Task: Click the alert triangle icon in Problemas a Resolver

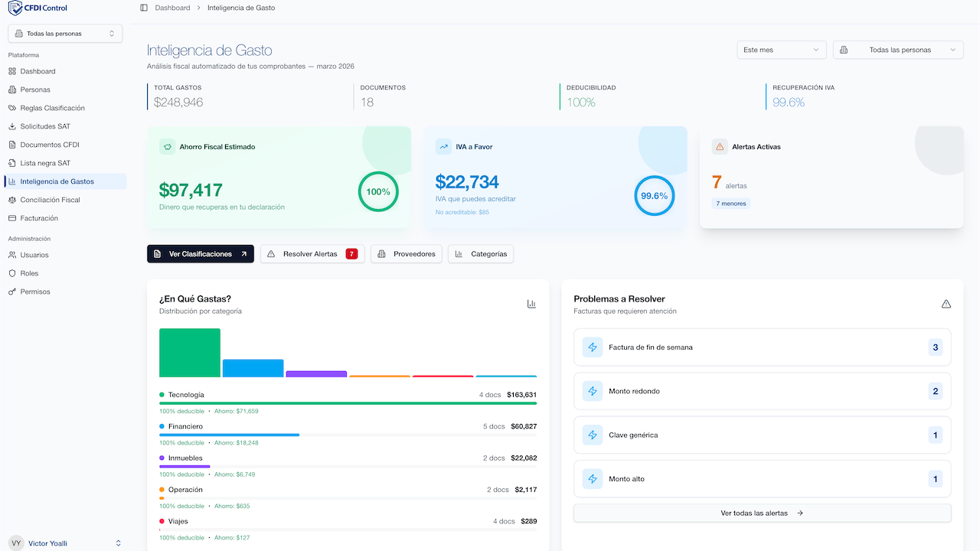Action: coord(946,303)
